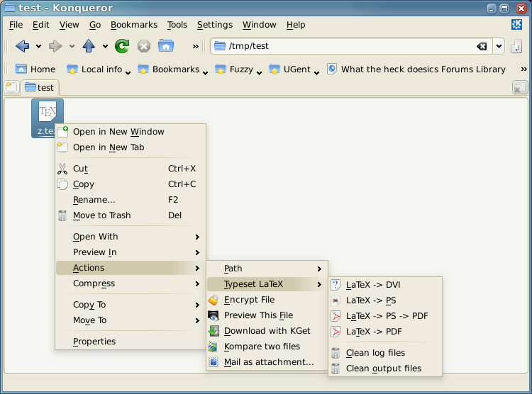The image size is (532, 394).
Task: Open Forward button history dropdown arrow
Action: point(72,46)
